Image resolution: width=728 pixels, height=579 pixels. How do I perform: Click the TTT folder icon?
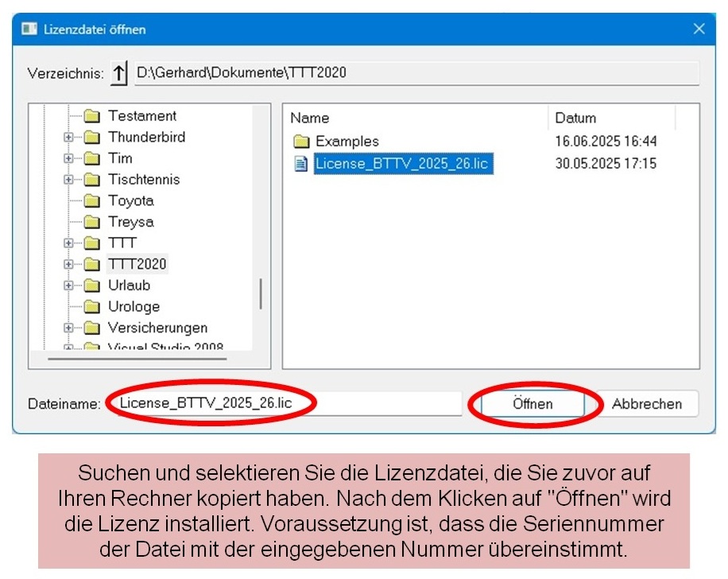91,243
